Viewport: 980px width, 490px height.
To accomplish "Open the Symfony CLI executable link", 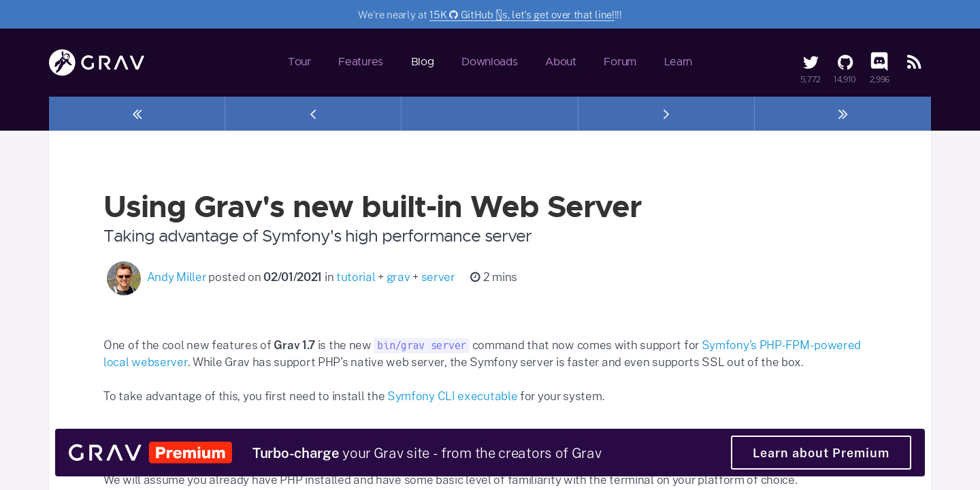I will coord(452,395).
